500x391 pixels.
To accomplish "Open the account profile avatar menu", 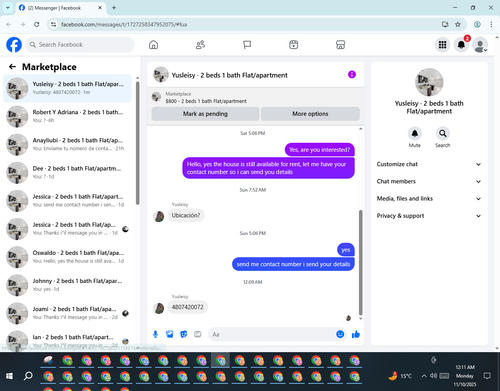I will point(480,45).
